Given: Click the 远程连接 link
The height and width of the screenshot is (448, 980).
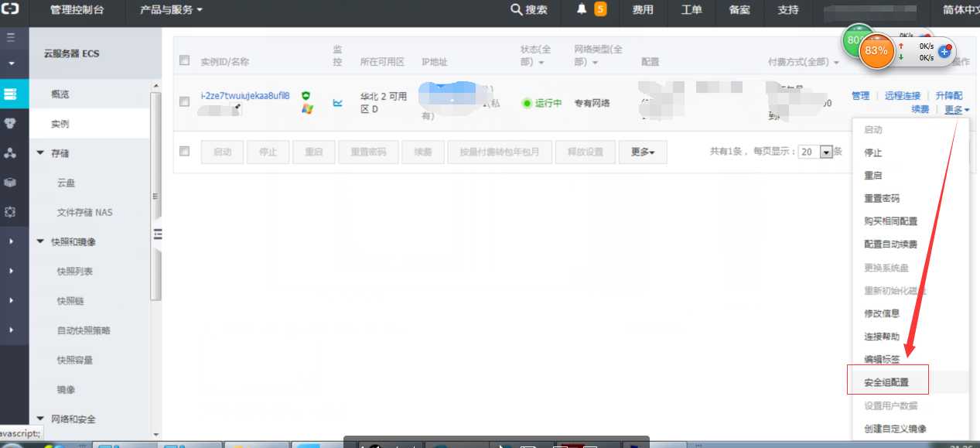Looking at the screenshot, I should click(x=903, y=96).
